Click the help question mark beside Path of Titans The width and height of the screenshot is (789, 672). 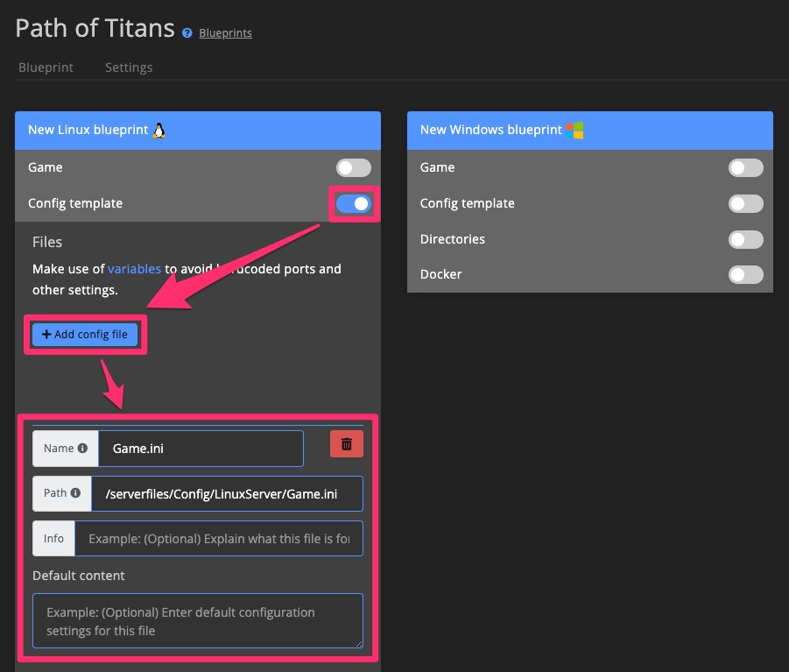coord(187,33)
